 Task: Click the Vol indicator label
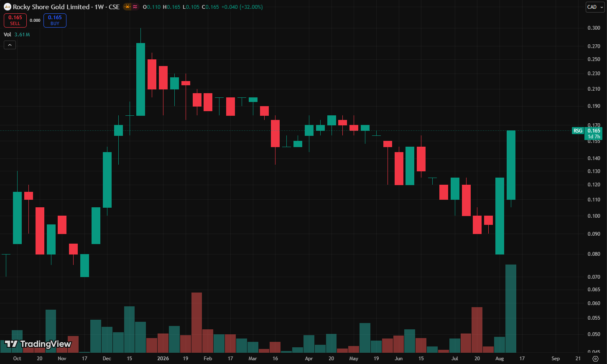[8, 35]
